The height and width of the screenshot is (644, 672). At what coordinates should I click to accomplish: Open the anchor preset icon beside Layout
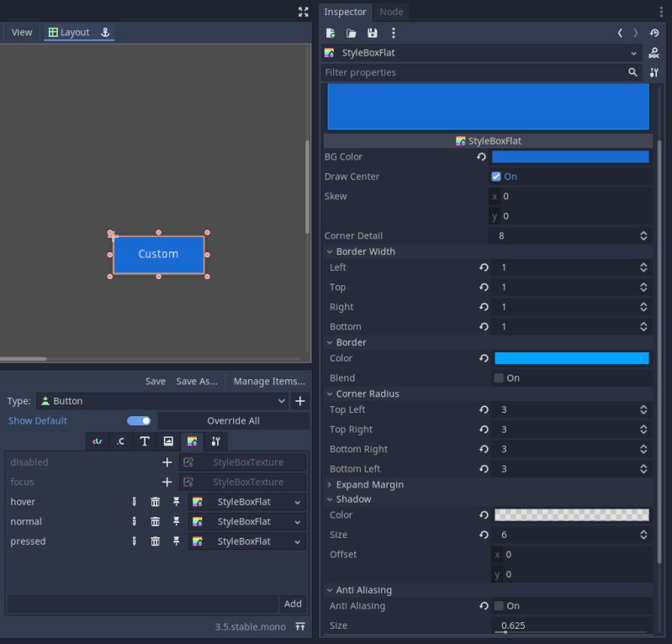coord(105,32)
